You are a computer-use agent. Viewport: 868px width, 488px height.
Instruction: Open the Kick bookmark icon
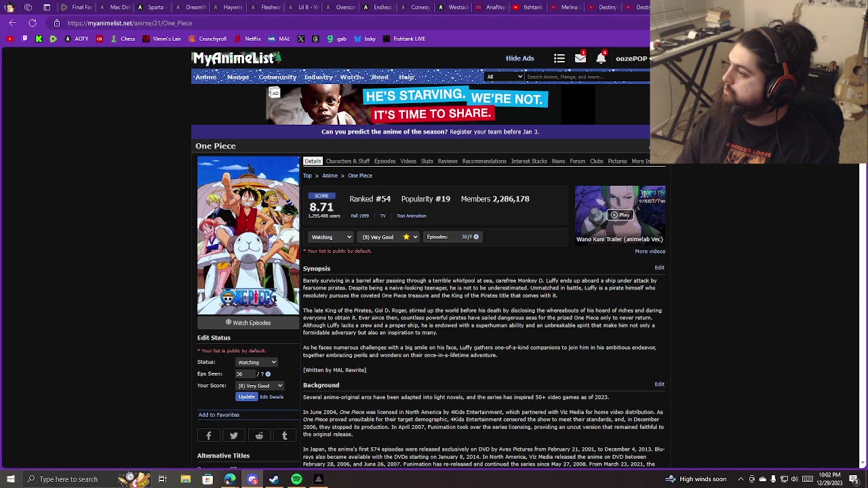(39, 39)
